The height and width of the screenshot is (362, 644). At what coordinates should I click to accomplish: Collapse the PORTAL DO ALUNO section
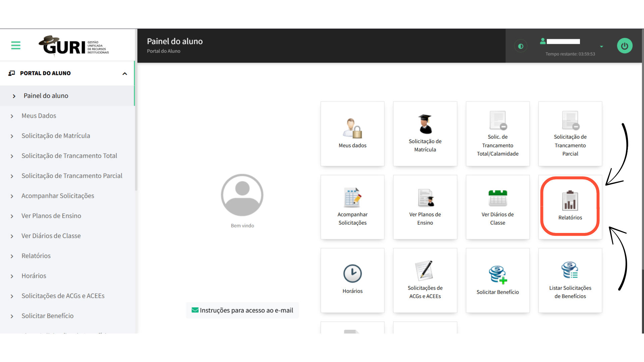(x=124, y=73)
